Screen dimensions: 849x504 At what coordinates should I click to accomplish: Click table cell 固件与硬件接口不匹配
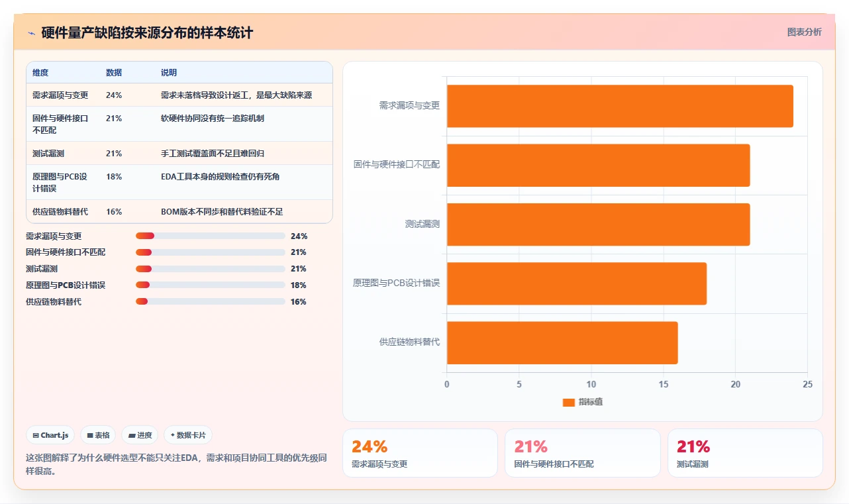coord(60,125)
